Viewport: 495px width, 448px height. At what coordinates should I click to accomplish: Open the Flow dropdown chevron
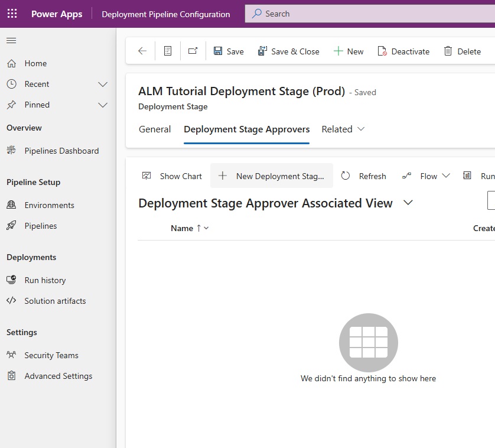point(446,176)
